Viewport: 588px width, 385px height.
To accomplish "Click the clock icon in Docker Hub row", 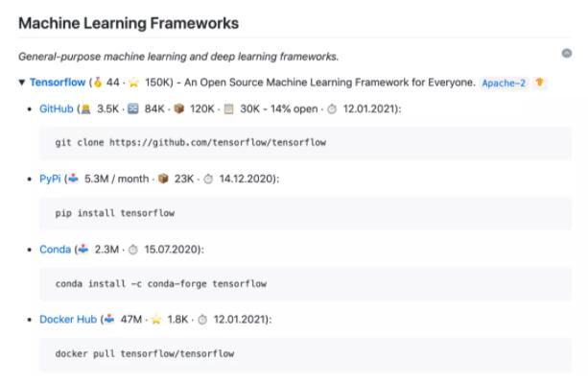I will (x=202, y=320).
